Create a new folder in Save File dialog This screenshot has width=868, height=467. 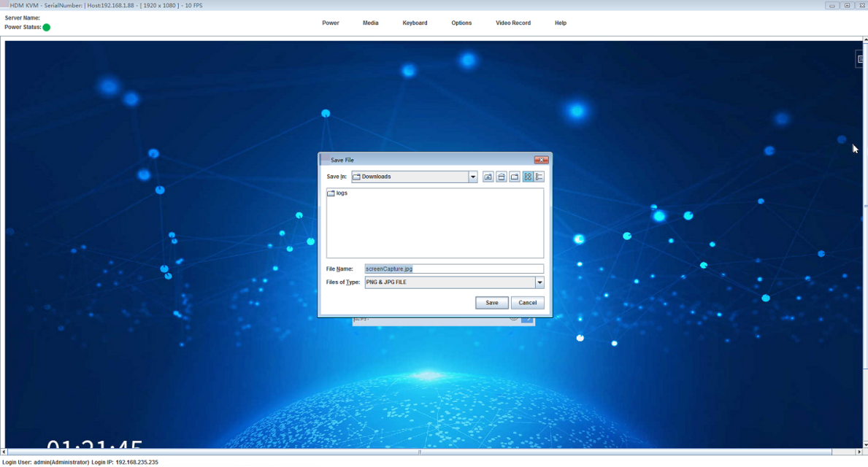[514, 177]
